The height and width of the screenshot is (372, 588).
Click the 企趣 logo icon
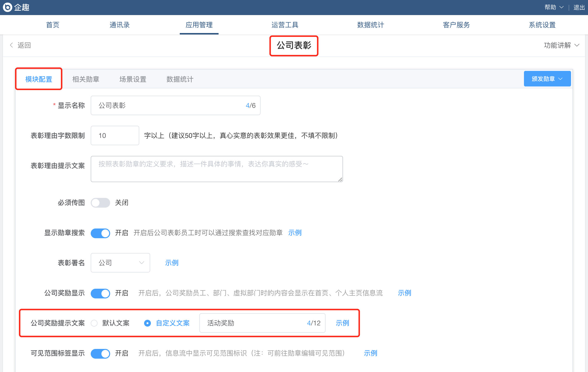[7, 7]
